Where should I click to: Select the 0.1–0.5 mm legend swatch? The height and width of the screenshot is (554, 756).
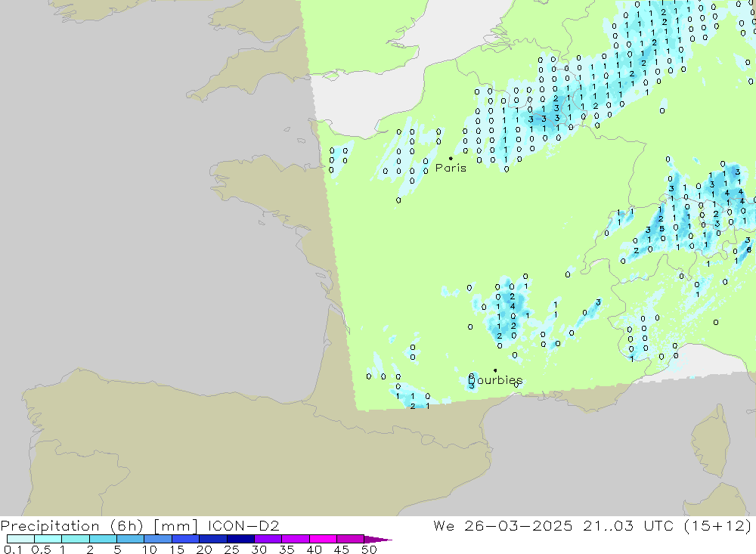pos(20,539)
